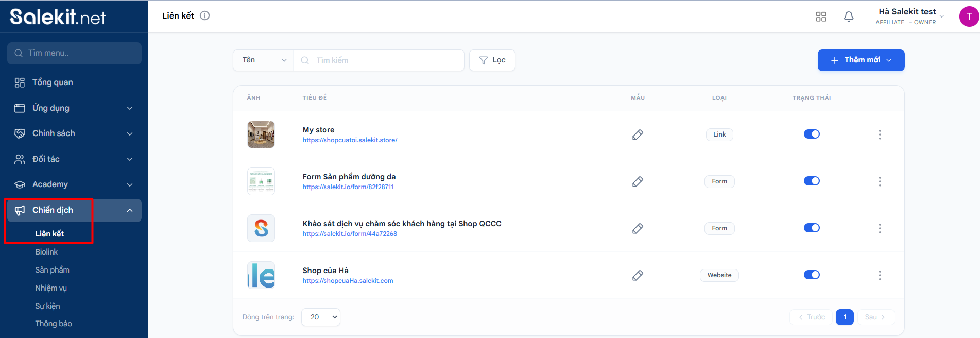Open the shopcuatoi.salekit.store link
This screenshot has height=338, width=980.
[350, 140]
